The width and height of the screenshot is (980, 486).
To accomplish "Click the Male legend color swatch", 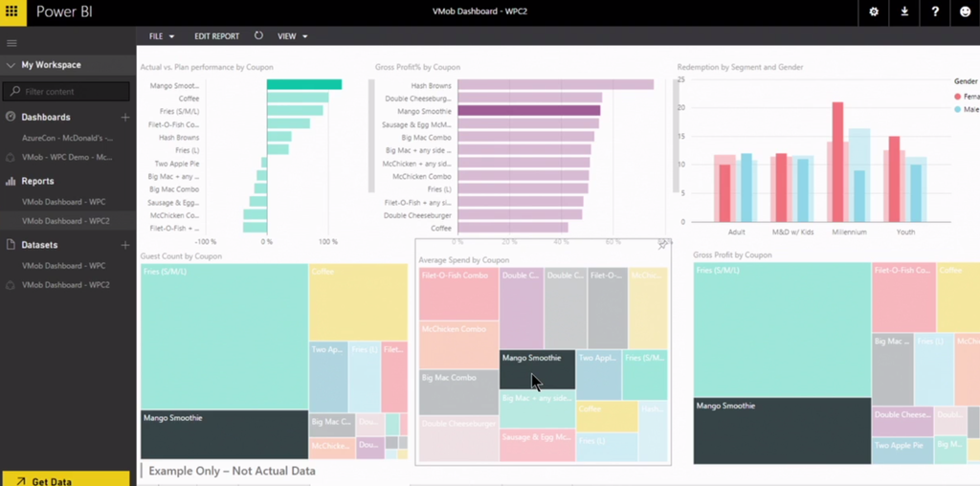I will tap(957, 109).
